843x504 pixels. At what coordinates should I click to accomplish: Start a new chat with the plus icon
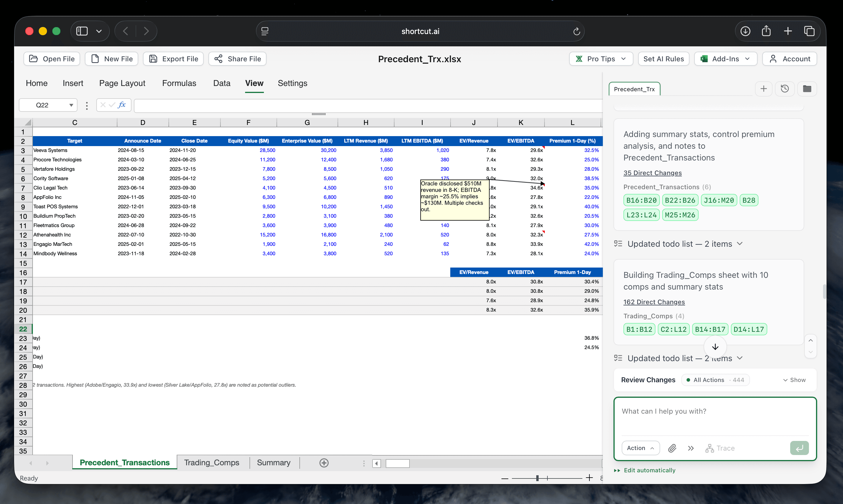tap(764, 89)
